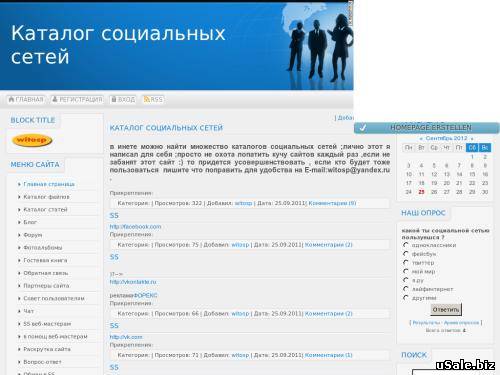Open Чат in site menu
This screenshot has height=375, width=500.
coord(28,311)
